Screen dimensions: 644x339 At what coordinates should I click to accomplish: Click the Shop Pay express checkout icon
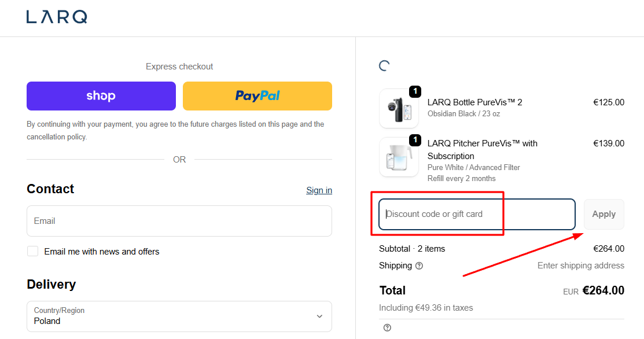(101, 95)
